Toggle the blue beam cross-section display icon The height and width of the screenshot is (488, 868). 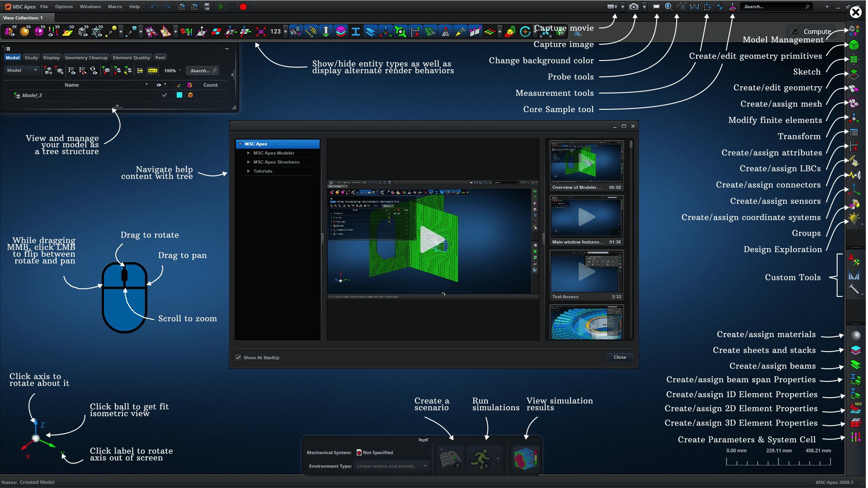[356, 32]
